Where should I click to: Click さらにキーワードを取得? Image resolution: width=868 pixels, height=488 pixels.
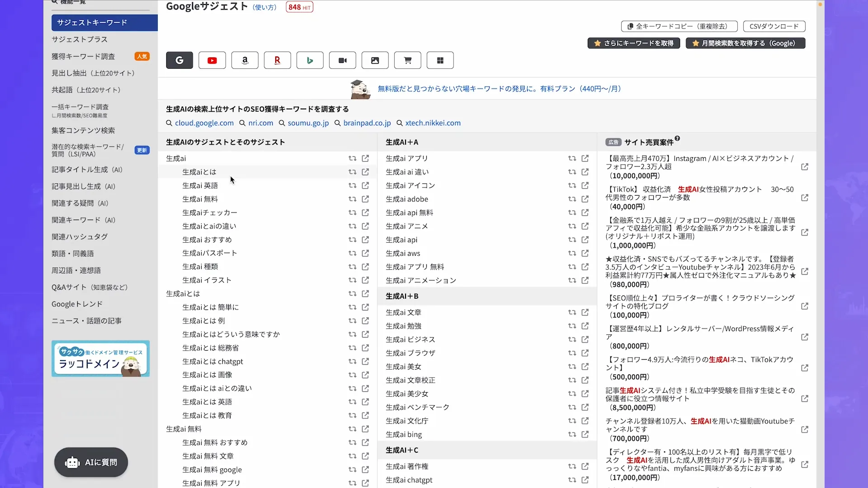pyautogui.click(x=633, y=43)
